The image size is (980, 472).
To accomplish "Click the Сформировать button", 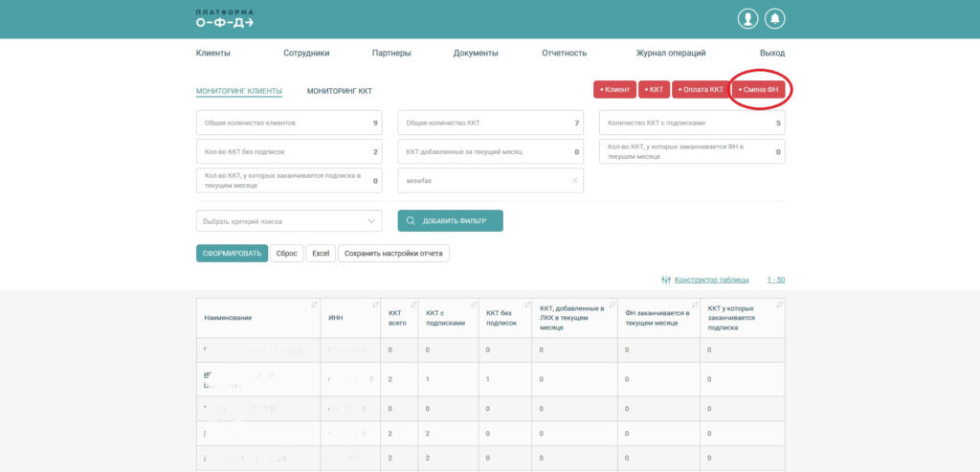I will coord(232,253).
